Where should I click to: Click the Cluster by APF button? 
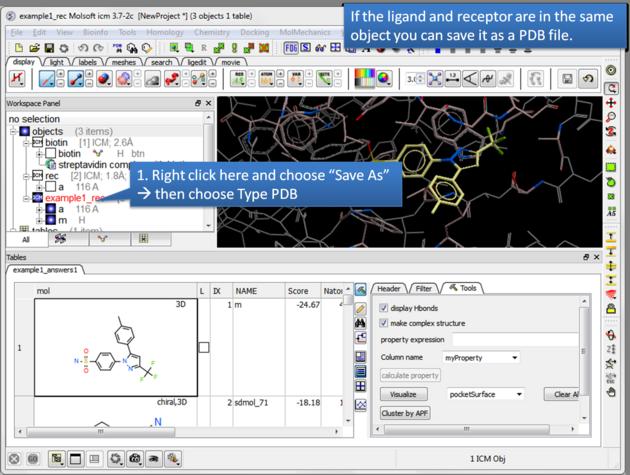pyautogui.click(x=404, y=412)
